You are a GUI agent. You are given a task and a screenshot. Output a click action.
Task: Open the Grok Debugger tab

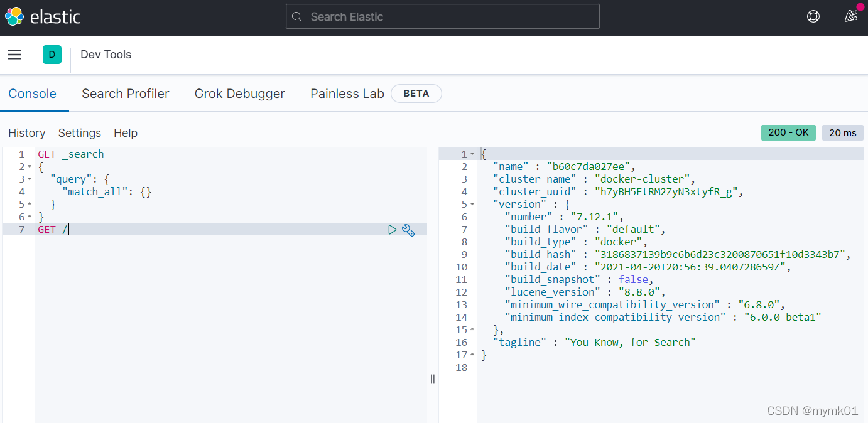[240, 94]
